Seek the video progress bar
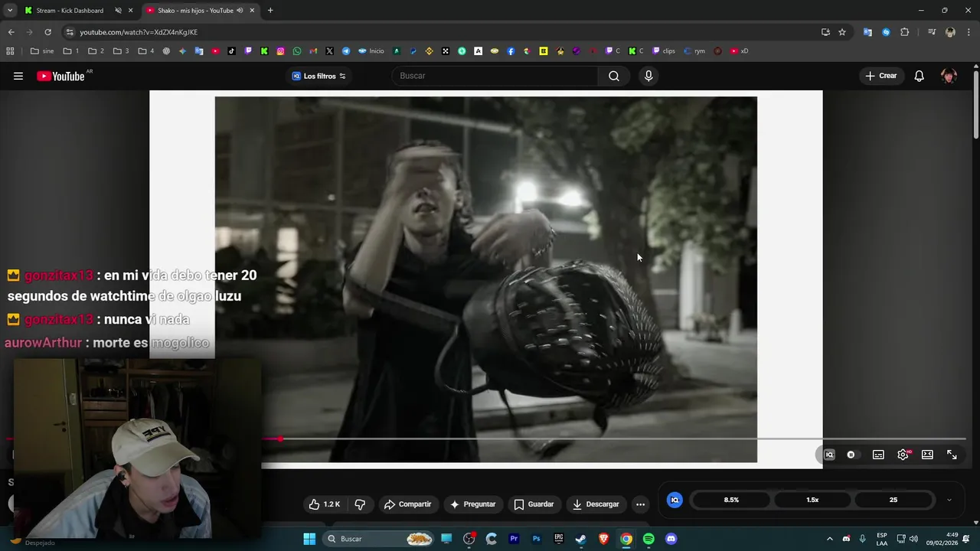The height and width of the screenshot is (551, 980). point(485,439)
